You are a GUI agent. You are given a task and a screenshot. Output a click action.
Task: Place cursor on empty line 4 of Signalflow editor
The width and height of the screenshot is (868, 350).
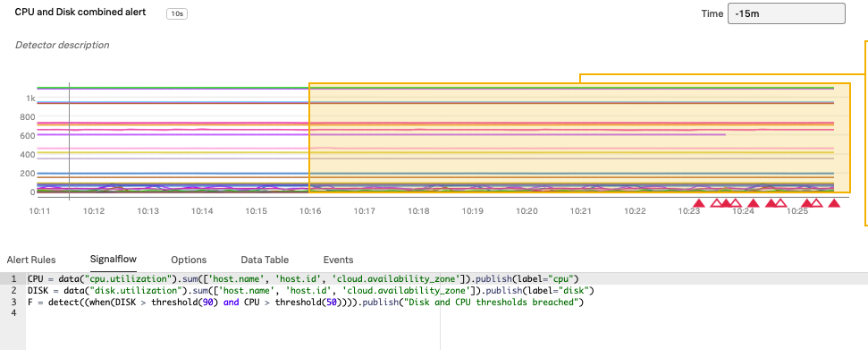click(232, 313)
